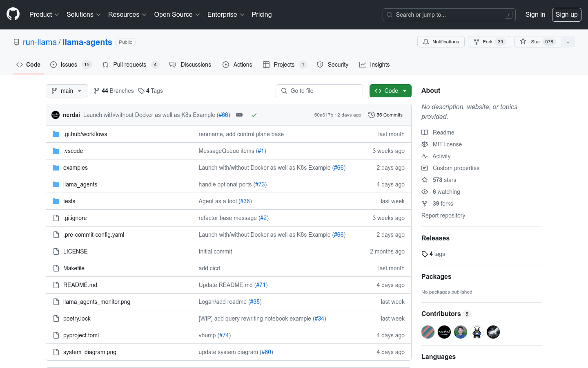Open system_diagram.png file
The height and width of the screenshot is (368, 588).
click(90, 352)
